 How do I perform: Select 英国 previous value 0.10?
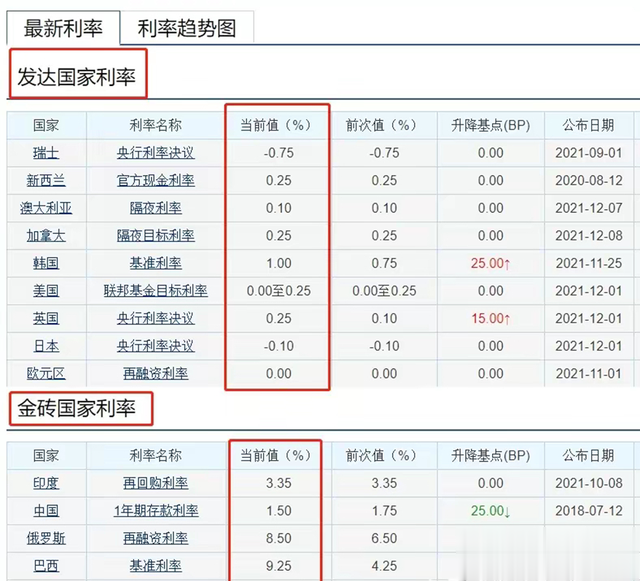[x=384, y=318]
